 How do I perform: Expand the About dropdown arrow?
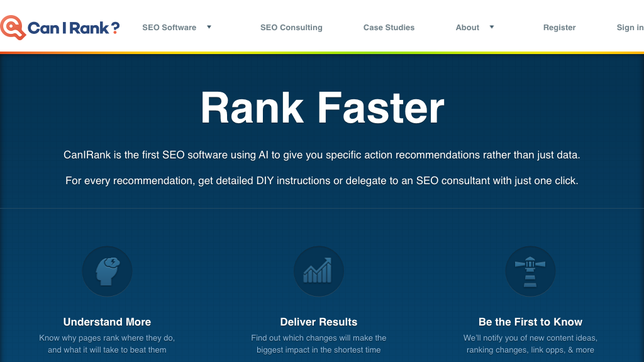[492, 27]
